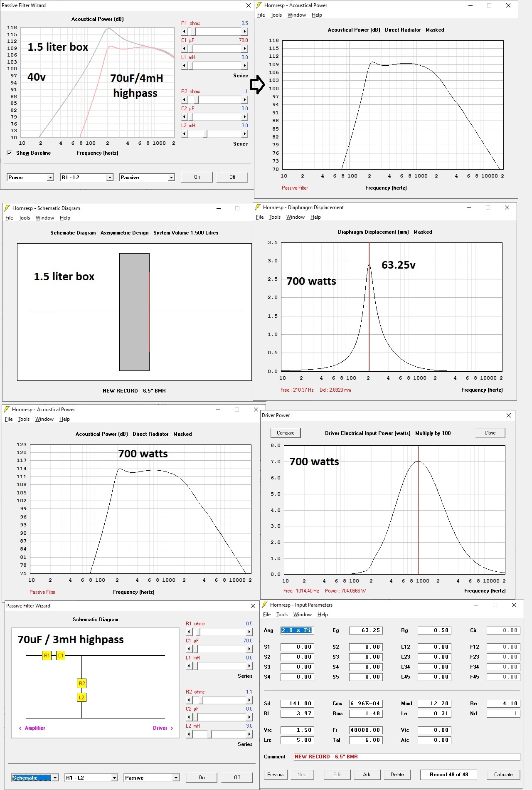Click the L2 mH slider thumb in top wizard
This screenshot has width=532, height=790.
205,134
